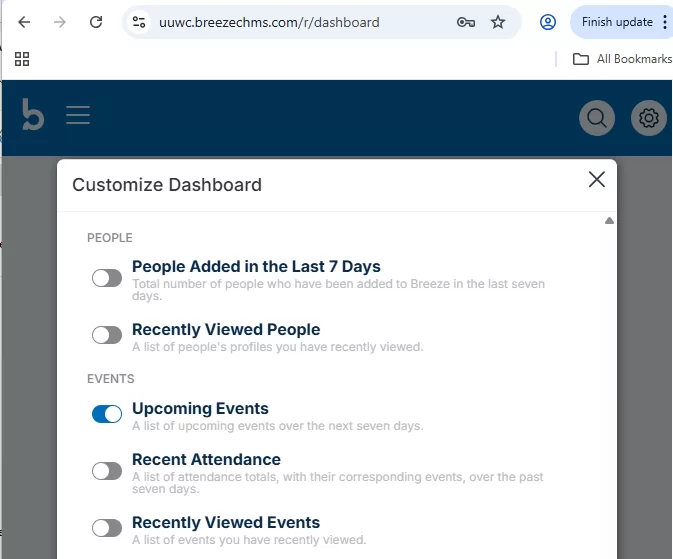This screenshot has width=673, height=559.
Task: Click the Finish update button
Action: [616, 22]
